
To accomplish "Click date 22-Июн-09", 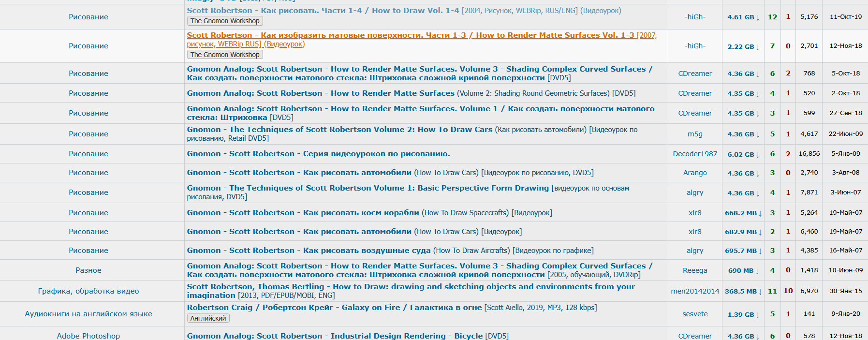I will tap(846, 134).
